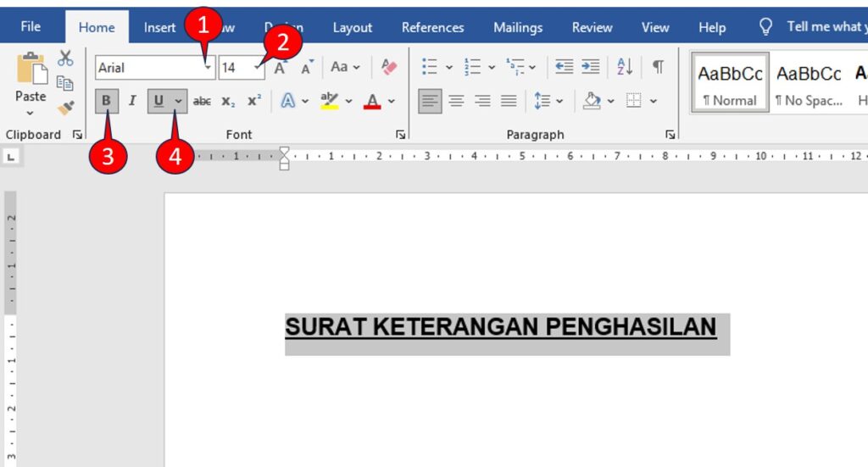The width and height of the screenshot is (868, 467).
Task: Apply bulleted list
Action: [430, 68]
